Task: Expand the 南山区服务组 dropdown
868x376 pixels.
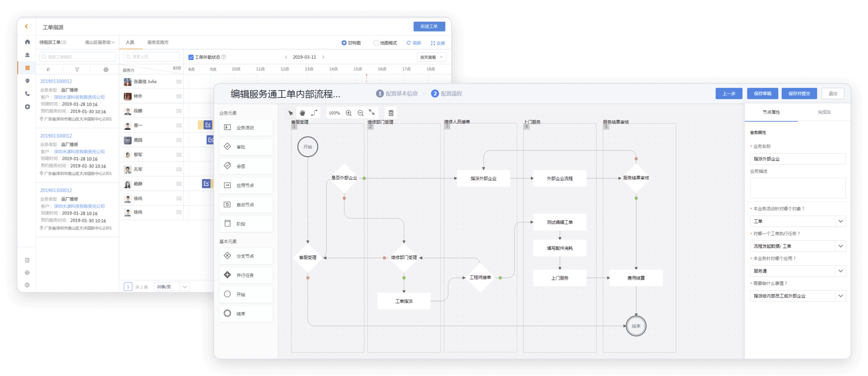Action: (x=100, y=42)
